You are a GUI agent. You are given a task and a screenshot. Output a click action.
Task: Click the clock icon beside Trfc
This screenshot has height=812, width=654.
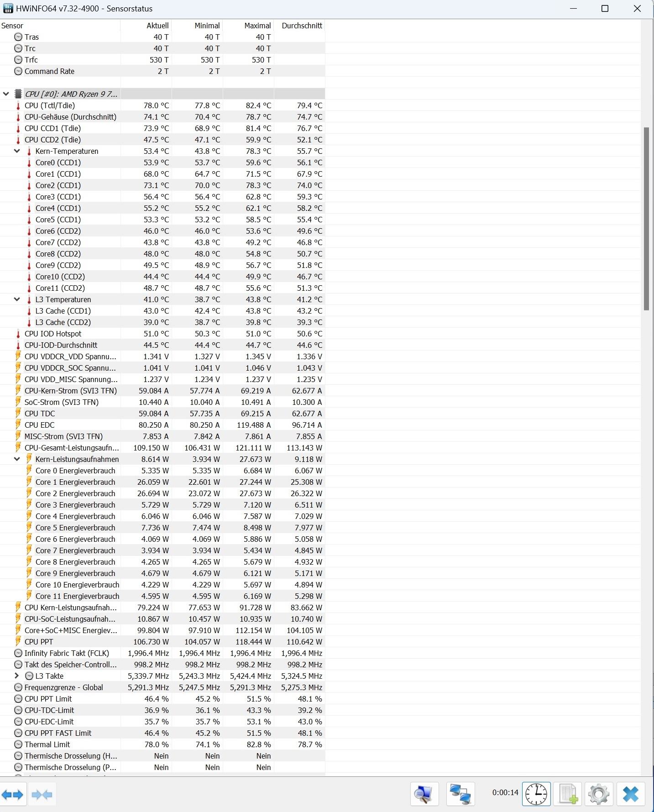tap(18, 60)
